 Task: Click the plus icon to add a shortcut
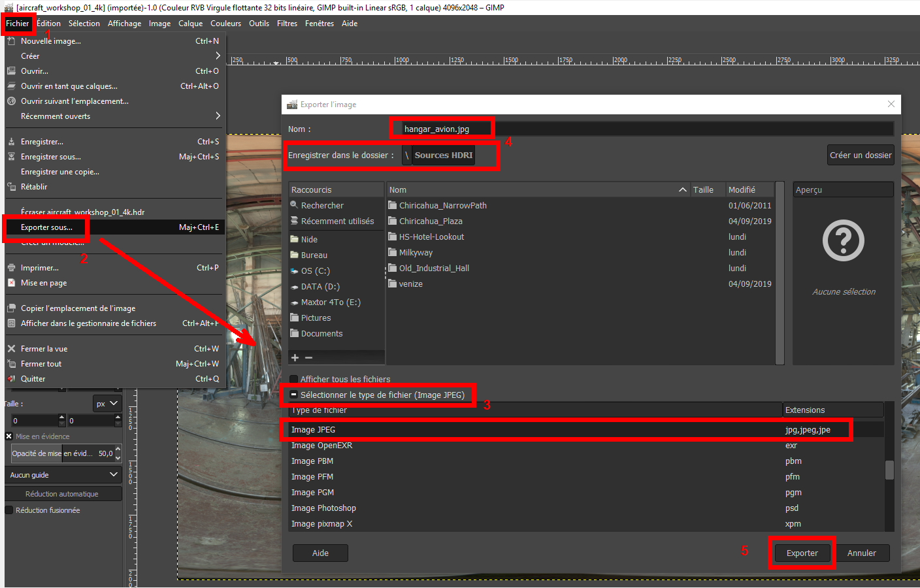tap(295, 357)
